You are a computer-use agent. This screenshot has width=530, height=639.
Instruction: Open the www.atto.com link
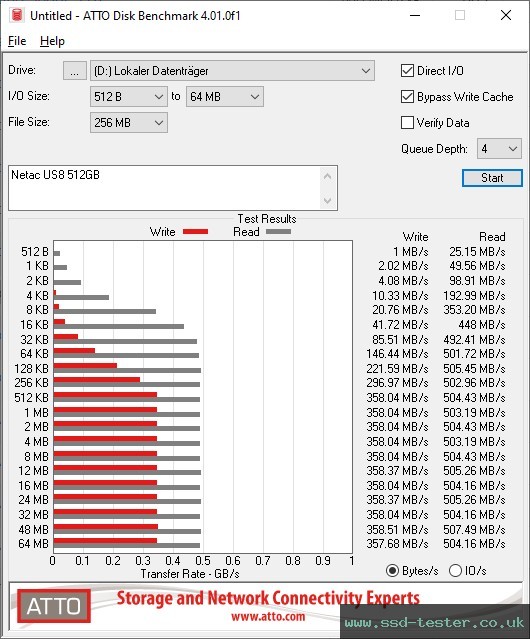[x=268, y=616]
